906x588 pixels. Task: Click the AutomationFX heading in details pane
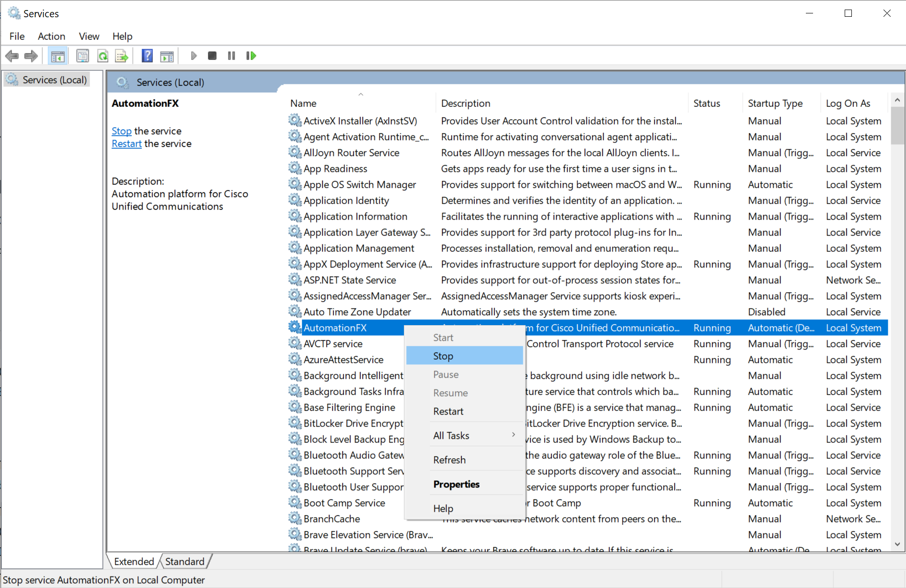(145, 103)
